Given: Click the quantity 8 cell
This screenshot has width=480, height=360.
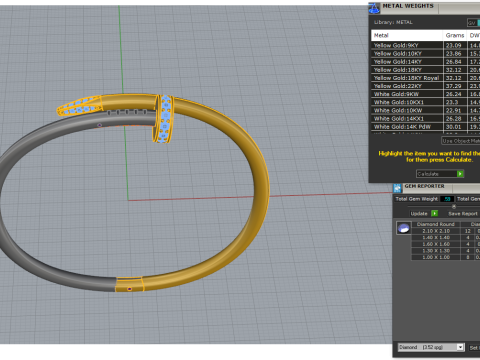Looking at the screenshot, I should click(x=468, y=257).
